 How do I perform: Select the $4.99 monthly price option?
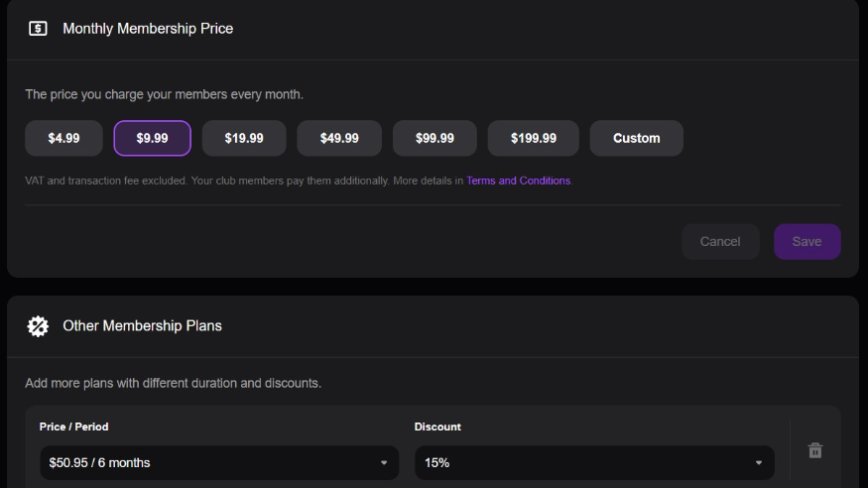pyautogui.click(x=63, y=139)
